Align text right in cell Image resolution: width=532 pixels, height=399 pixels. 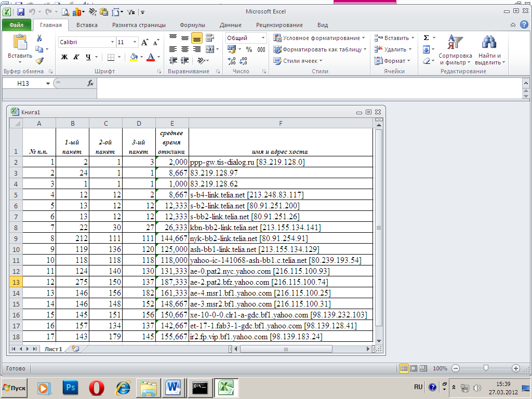click(x=197, y=49)
